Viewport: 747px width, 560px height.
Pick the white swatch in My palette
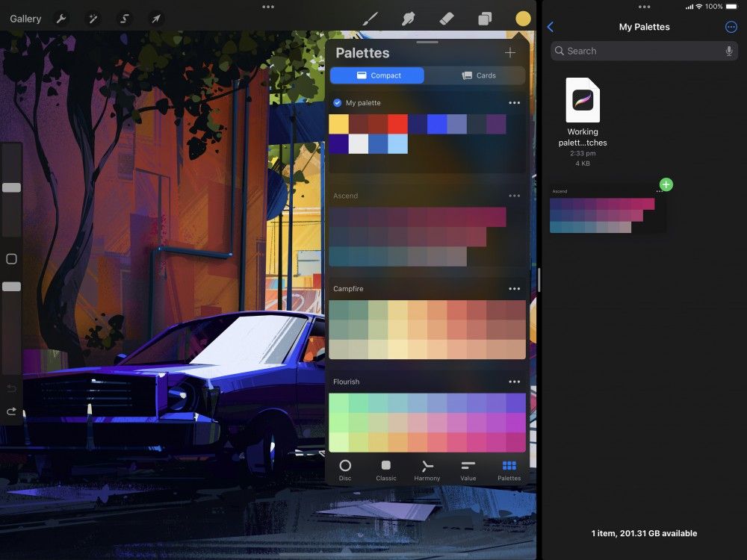(359, 144)
